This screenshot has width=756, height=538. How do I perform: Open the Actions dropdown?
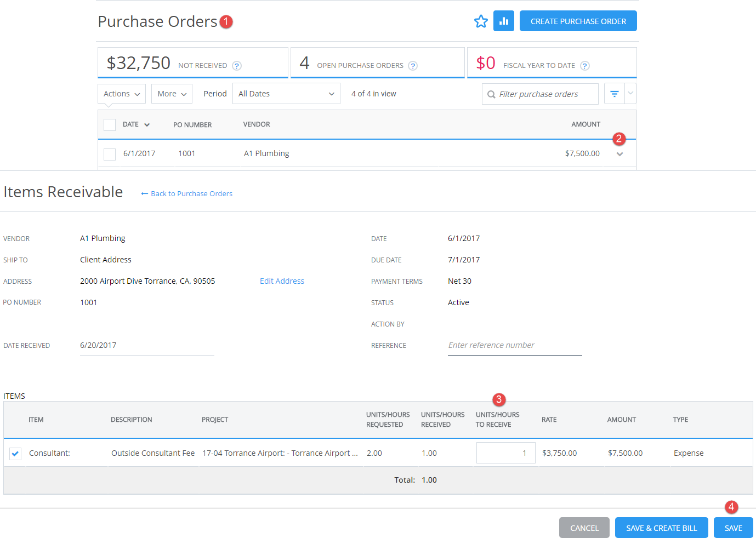click(x=122, y=94)
